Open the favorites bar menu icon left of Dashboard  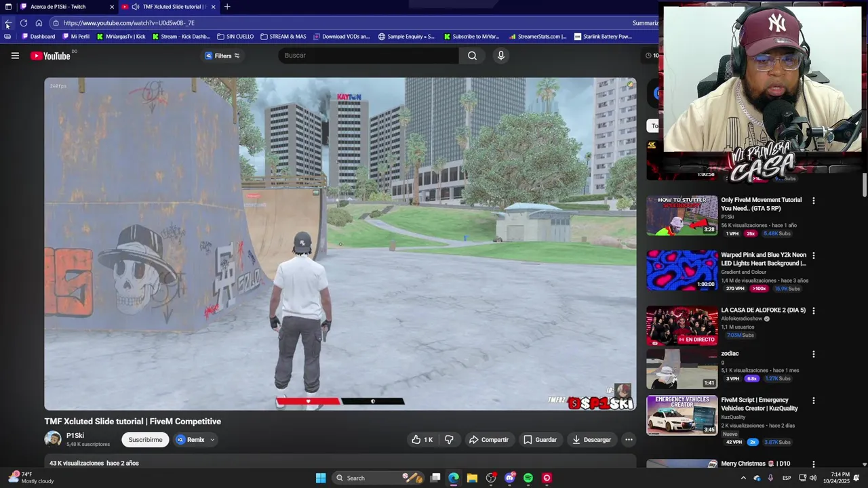coord(7,37)
